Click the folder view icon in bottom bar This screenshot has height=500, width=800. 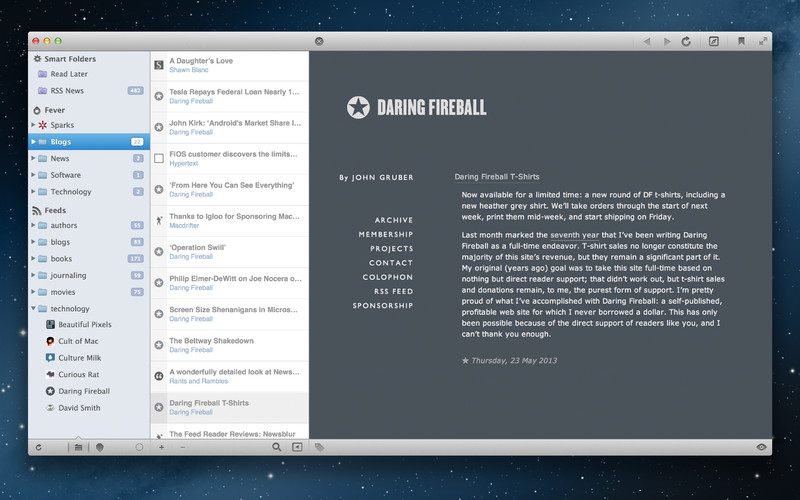pyautogui.click(x=78, y=447)
